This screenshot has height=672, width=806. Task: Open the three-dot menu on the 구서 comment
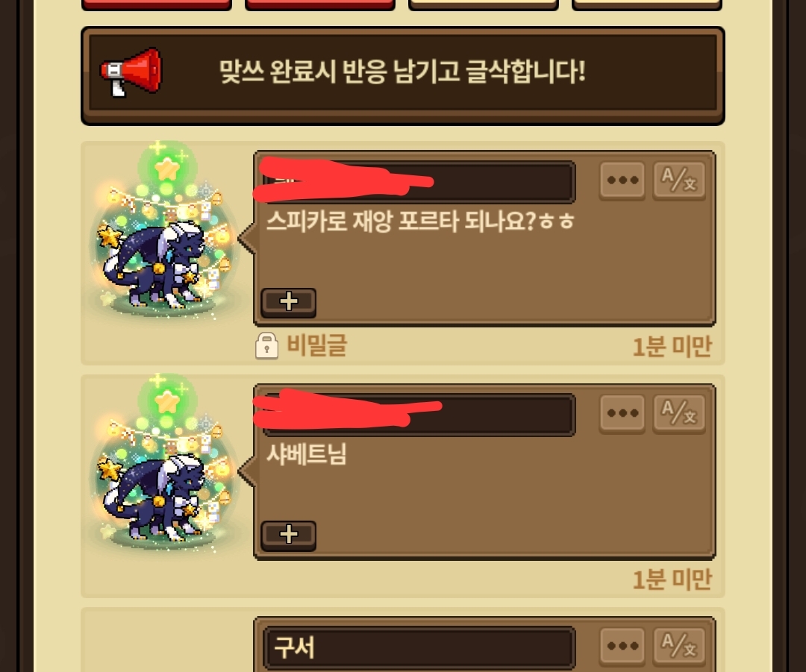622,647
